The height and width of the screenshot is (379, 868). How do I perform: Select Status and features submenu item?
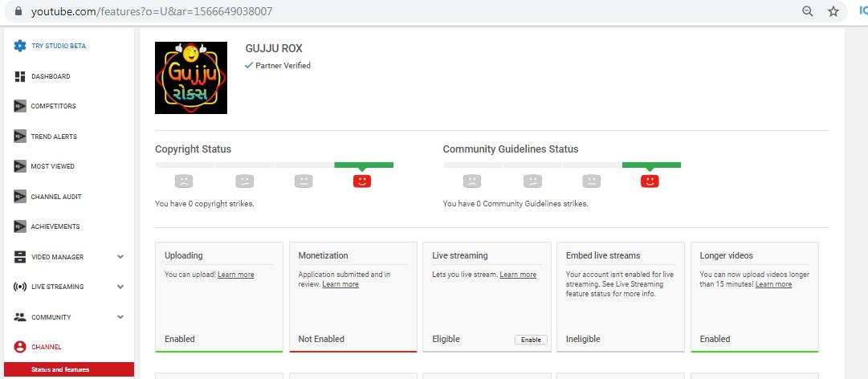tap(68, 369)
